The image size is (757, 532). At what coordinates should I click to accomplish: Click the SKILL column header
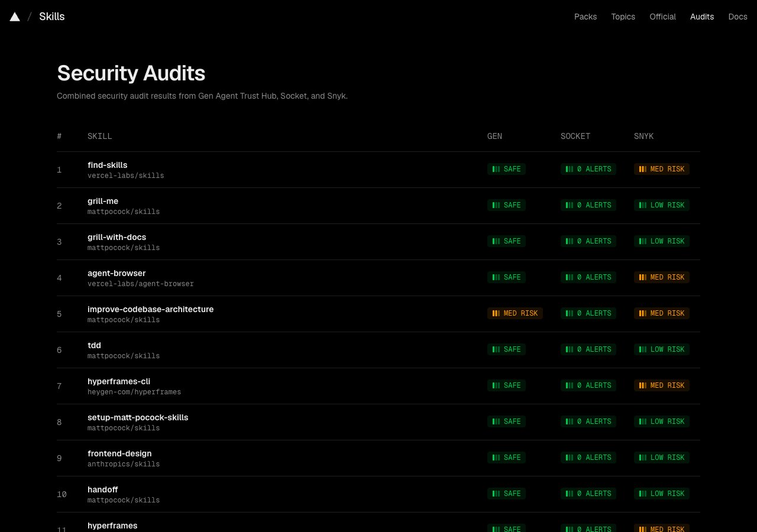[x=99, y=137]
